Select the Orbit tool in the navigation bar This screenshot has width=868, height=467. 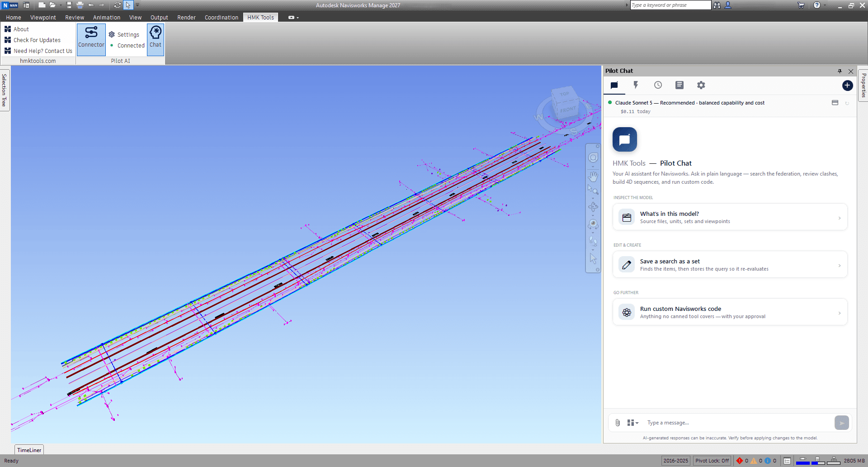tap(593, 207)
